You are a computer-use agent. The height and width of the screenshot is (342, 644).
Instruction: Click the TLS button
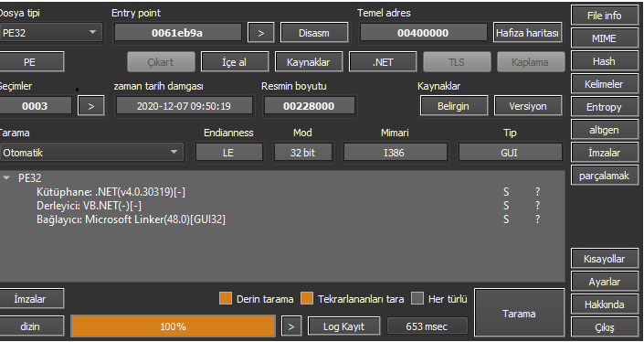point(457,62)
